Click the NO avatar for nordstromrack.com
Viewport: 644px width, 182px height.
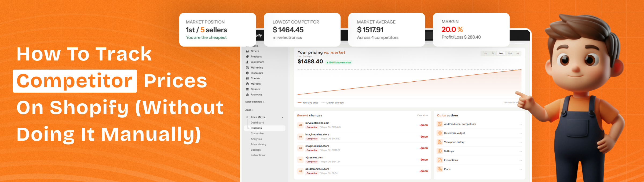(x=300, y=171)
